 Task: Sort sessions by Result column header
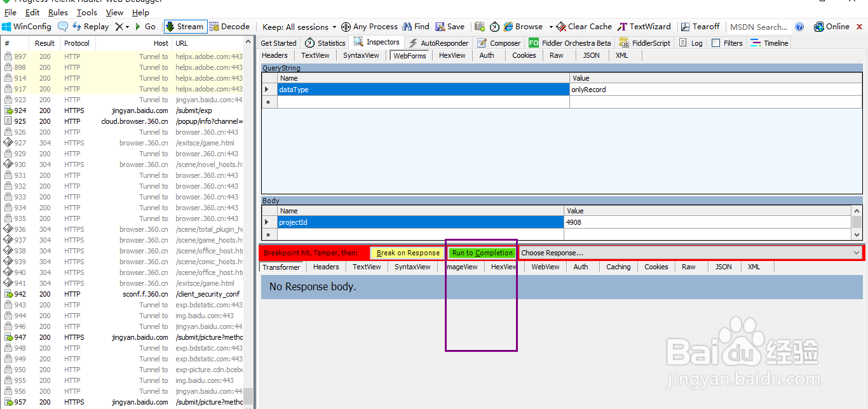[45, 43]
